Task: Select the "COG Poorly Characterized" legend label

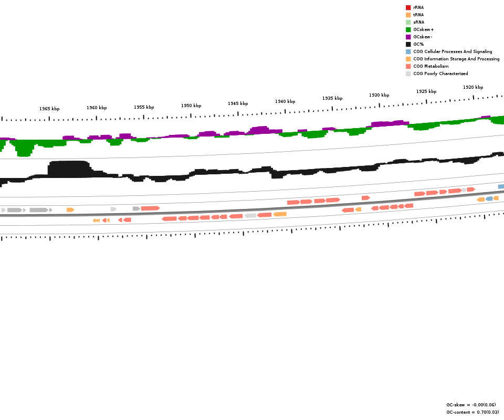Action: (x=440, y=73)
